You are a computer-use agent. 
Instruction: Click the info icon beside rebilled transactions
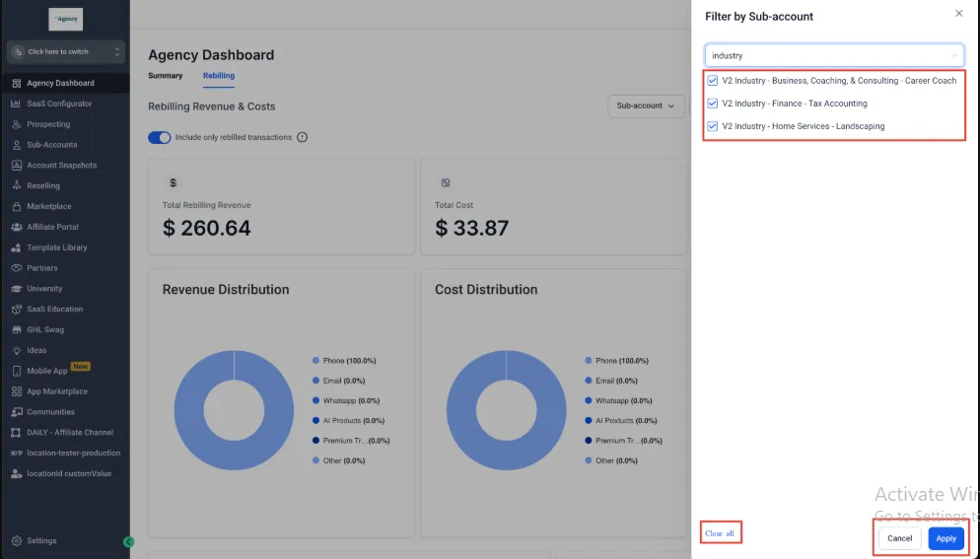(303, 138)
